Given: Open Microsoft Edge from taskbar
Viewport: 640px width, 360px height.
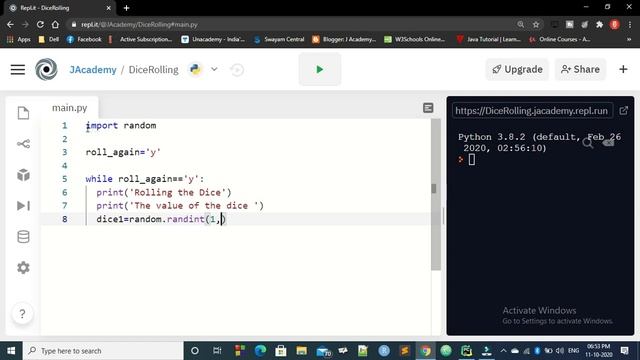Looking at the screenshot, I should 260,351.
